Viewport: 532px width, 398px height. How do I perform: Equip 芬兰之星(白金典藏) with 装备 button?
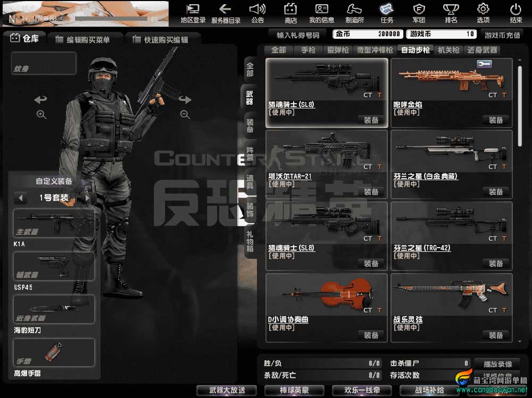pos(496,192)
